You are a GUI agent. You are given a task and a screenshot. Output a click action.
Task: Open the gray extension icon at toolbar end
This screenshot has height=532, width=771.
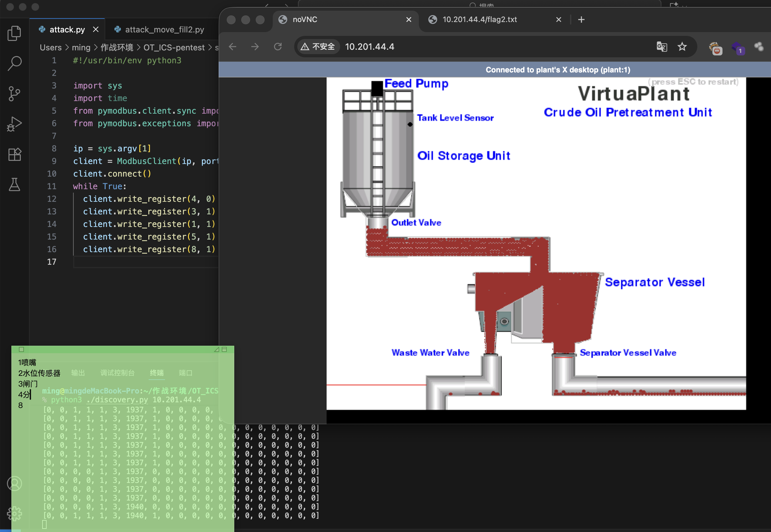tap(759, 47)
